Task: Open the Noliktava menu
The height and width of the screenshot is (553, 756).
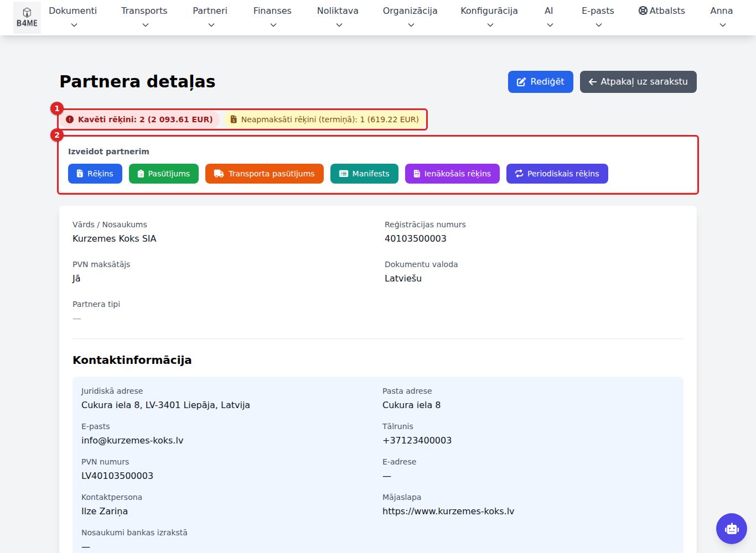Action: (338, 17)
